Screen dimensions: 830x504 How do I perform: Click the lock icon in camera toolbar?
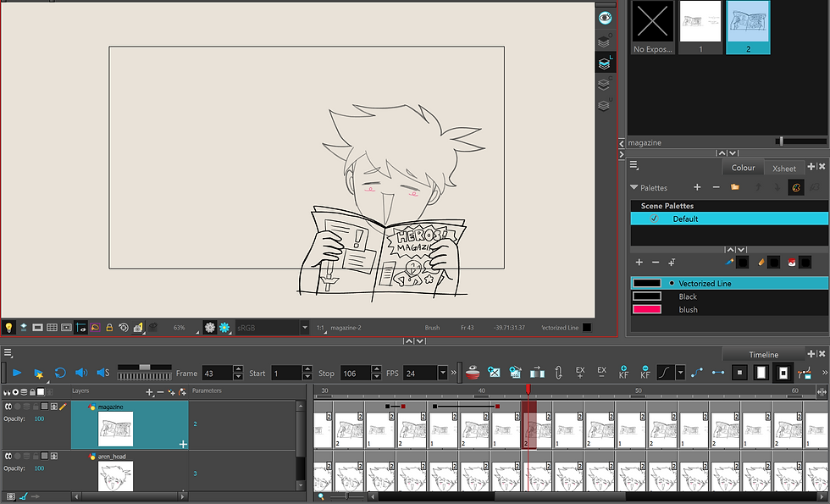pyautogui.click(x=109, y=328)
